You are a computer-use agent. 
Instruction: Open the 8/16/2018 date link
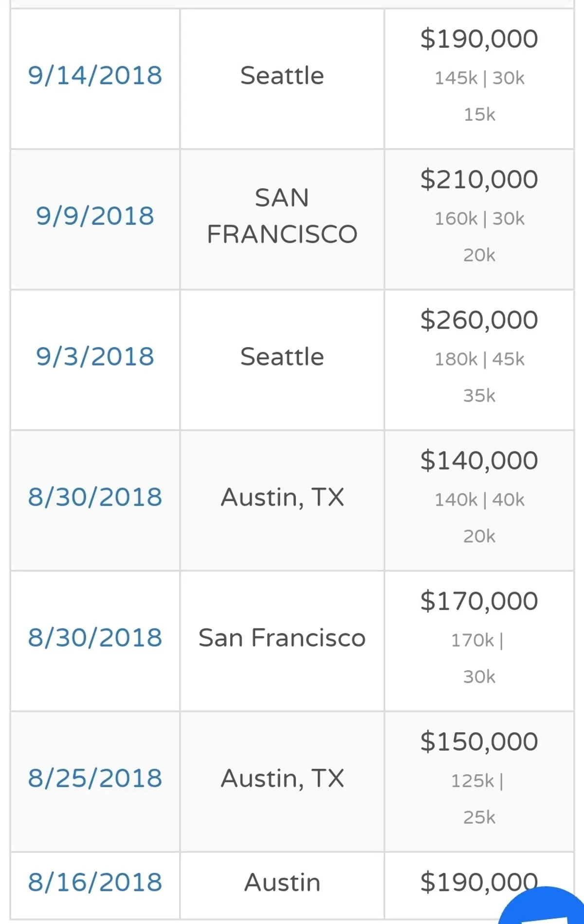(x=95, y=882)
